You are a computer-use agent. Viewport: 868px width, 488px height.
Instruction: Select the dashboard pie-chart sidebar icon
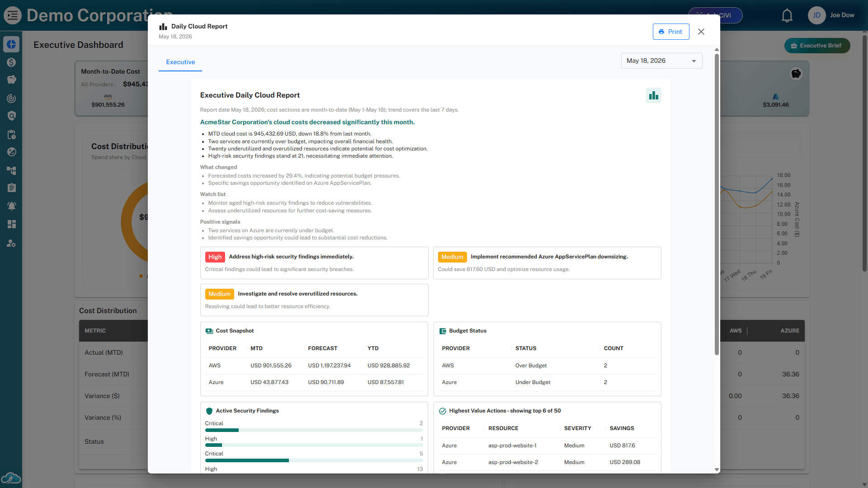point(11,44)
